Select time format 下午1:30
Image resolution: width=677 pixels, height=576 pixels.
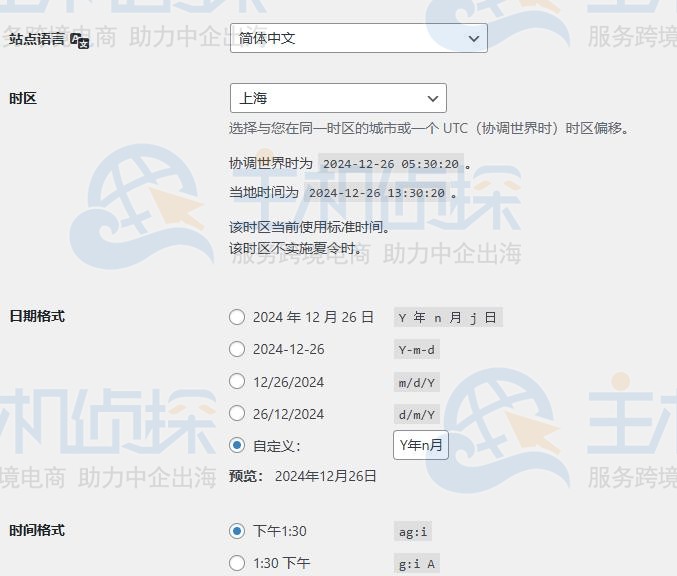[x=237, y=531]
